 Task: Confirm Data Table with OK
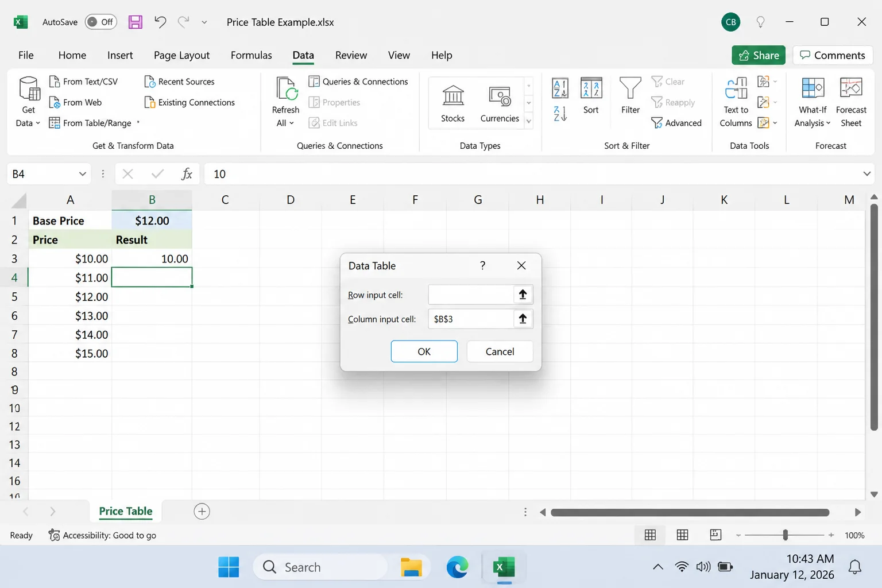(424, 351)
